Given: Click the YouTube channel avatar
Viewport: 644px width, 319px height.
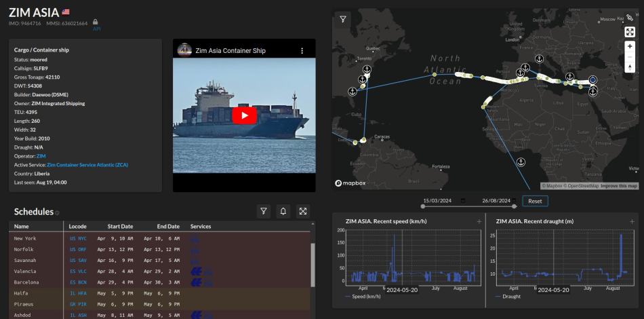Looking at the screenshot, I should coord(184,50).
